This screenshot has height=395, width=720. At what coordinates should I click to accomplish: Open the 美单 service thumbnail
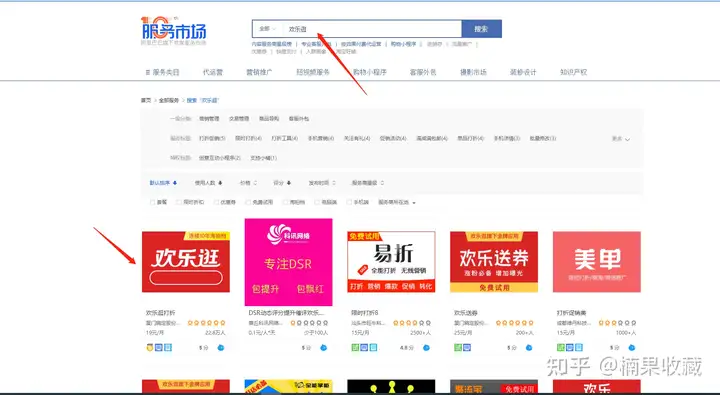pos(596,262)
